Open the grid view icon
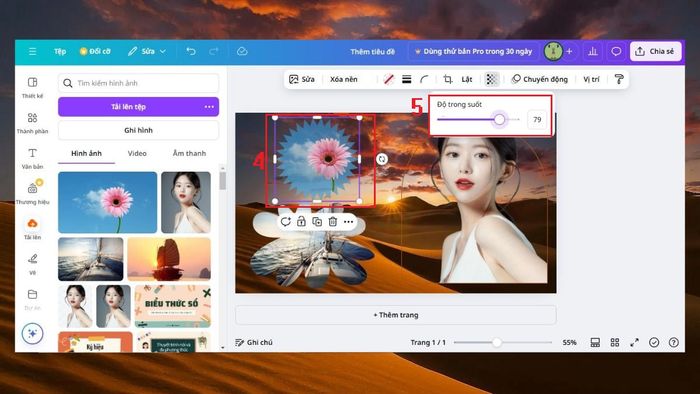The width and height of the screenshot is (700, 394). pyautogui.click(x=615, y=342)
